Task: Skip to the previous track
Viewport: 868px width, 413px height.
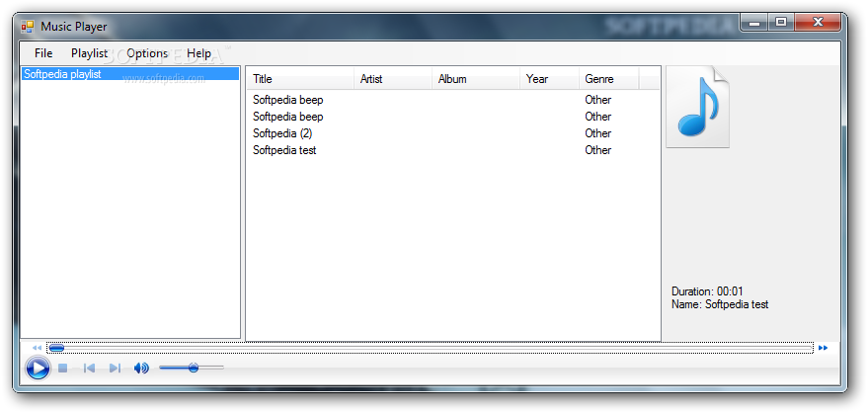Action: click(x=89, y=368)
